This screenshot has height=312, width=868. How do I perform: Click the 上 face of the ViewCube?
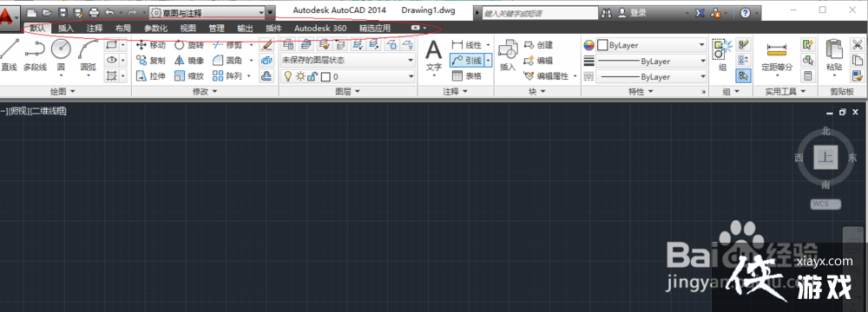pyautogui.click(x=826, y=159)
